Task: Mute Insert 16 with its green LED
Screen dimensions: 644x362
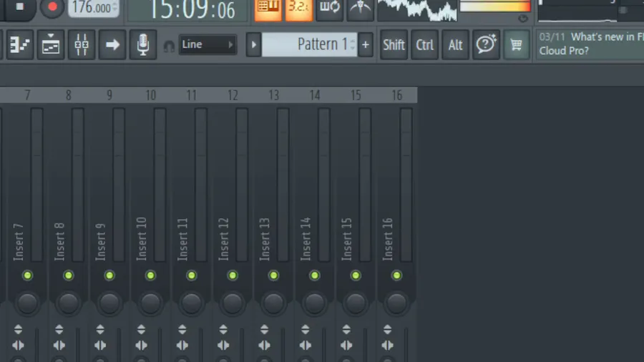Action: pos(396,275)
